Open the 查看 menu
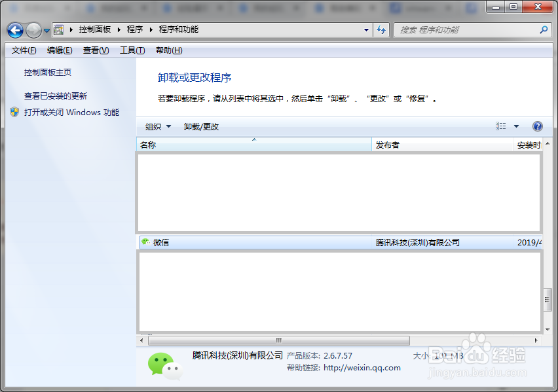This screenshot has height=392, width=558. (x=95, y=50)
